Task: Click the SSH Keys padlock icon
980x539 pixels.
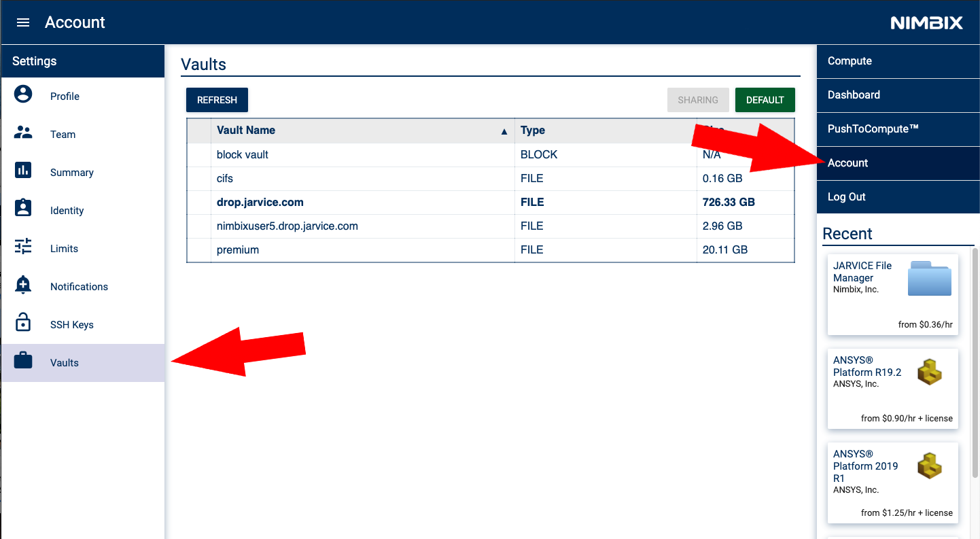Action: [x=23, y=322]
